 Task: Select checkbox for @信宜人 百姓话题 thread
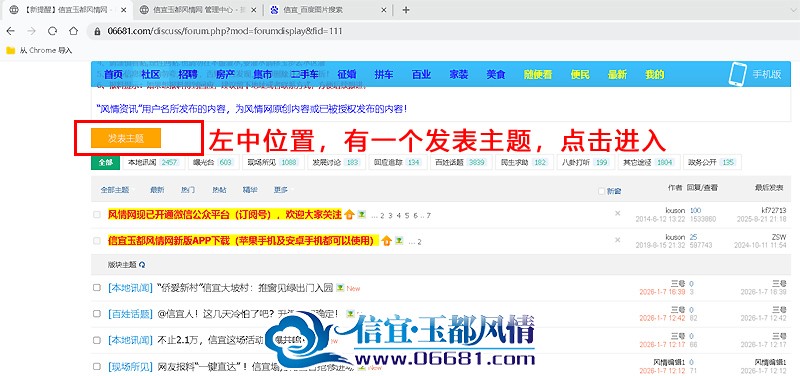click(96, 314)
